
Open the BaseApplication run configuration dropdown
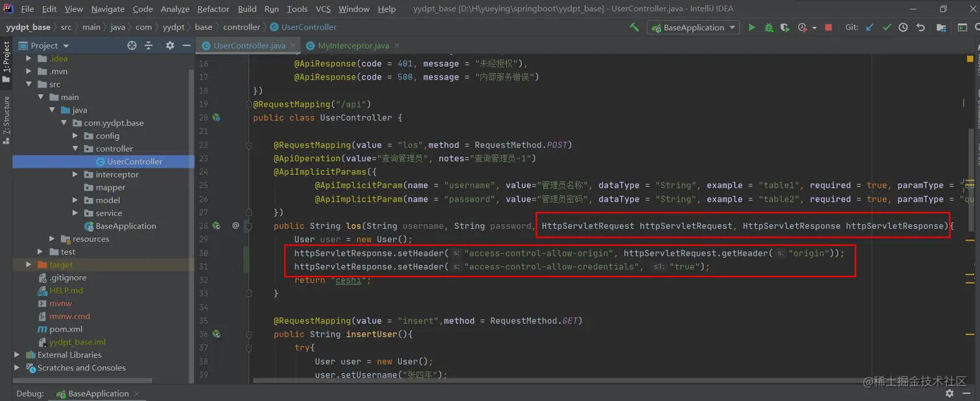[x=694, y=27]
